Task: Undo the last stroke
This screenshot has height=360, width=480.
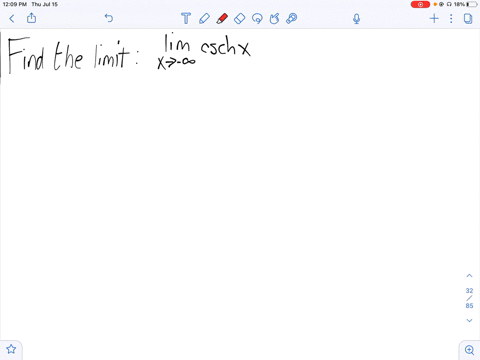Action: point(109,18)
